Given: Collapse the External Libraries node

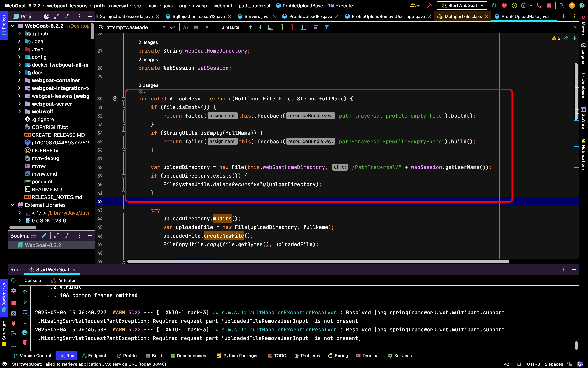Looking at the screenshot, I should pos(12,205).
